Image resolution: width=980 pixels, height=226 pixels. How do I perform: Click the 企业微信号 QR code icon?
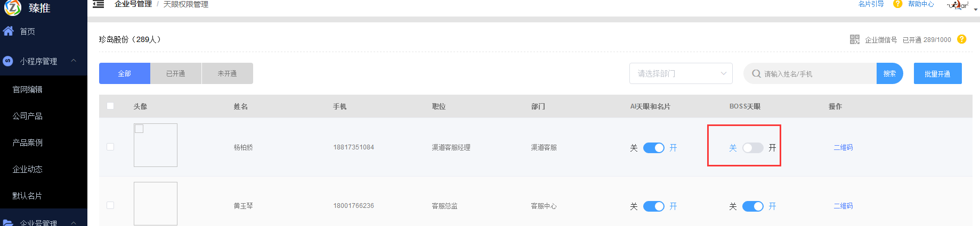pyautogui.click(x=855, y=39)
